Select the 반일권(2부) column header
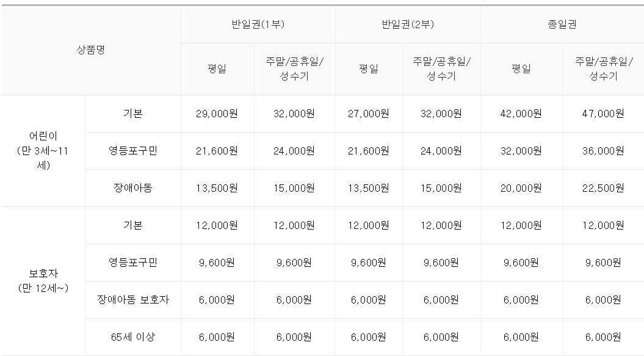 point(408,24)
